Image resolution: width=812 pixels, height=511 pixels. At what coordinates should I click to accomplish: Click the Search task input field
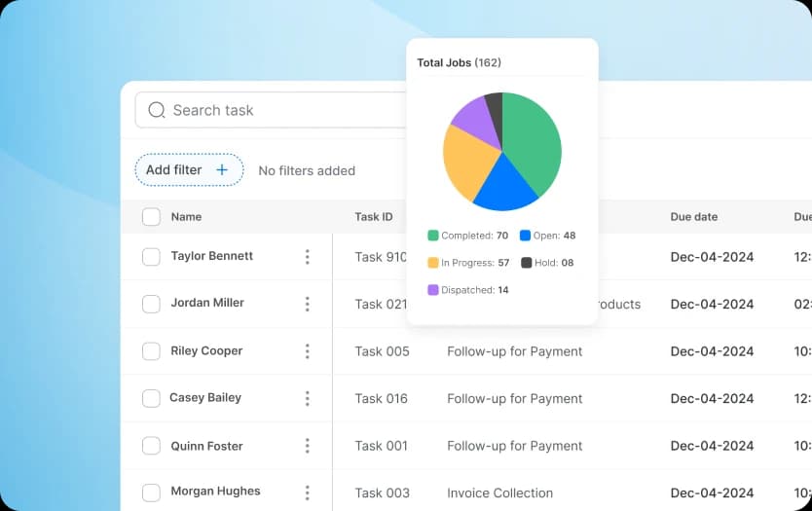(x=271, y=110)
